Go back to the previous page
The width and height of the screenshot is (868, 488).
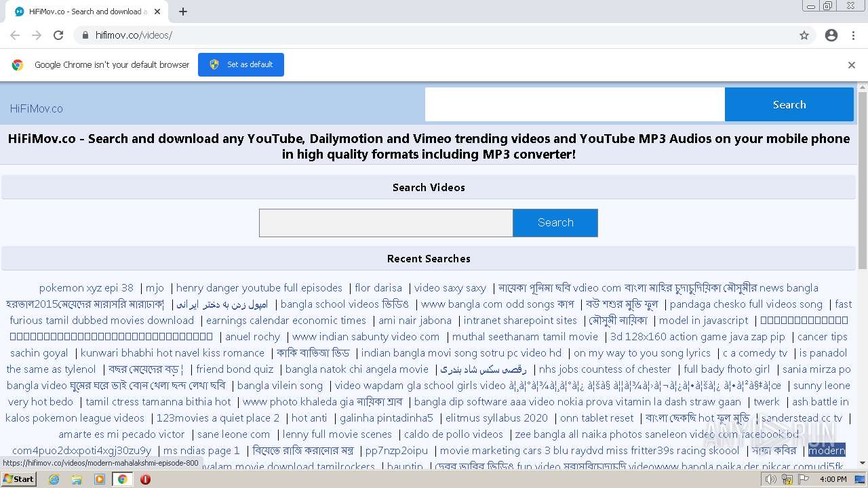15,35
